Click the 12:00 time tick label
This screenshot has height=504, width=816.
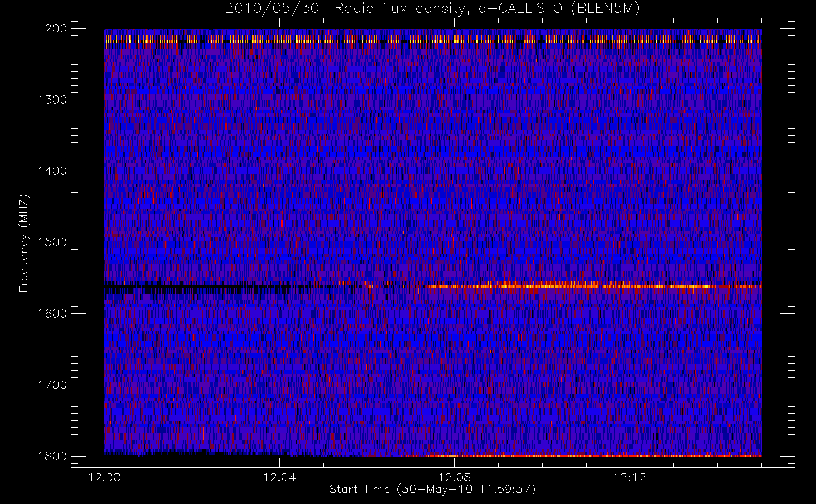click(x=104, y=477)
